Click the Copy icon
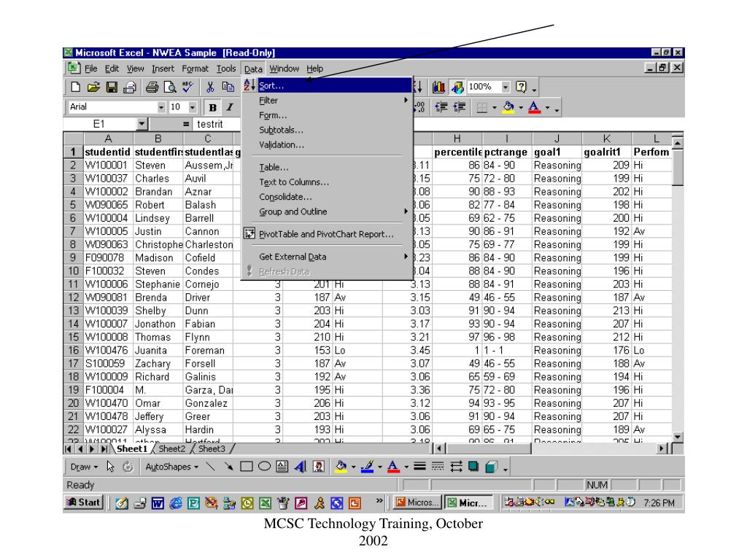Viewport: 747px width, 560px height. (x=228, y=87)
